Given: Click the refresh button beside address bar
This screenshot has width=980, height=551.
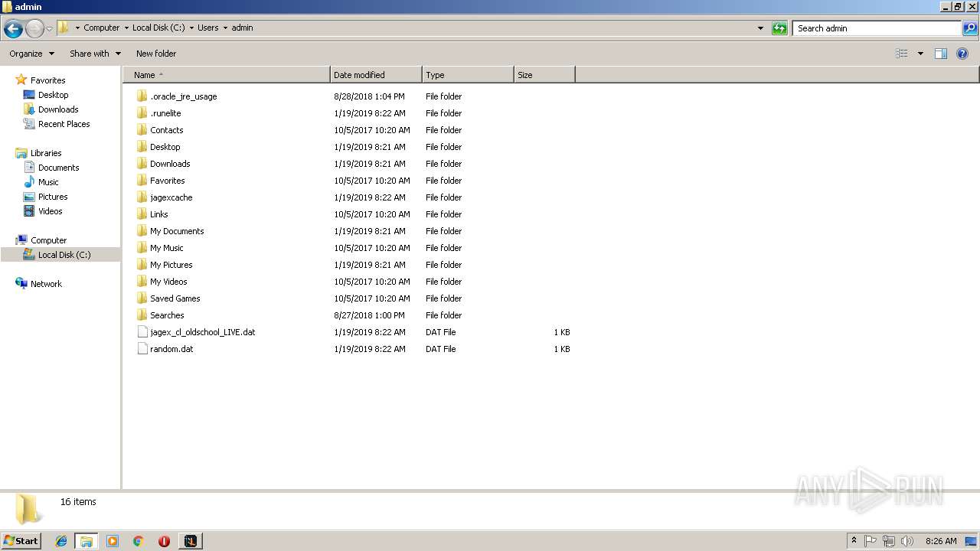Looking at the screenshot, I should click(779, 28).
